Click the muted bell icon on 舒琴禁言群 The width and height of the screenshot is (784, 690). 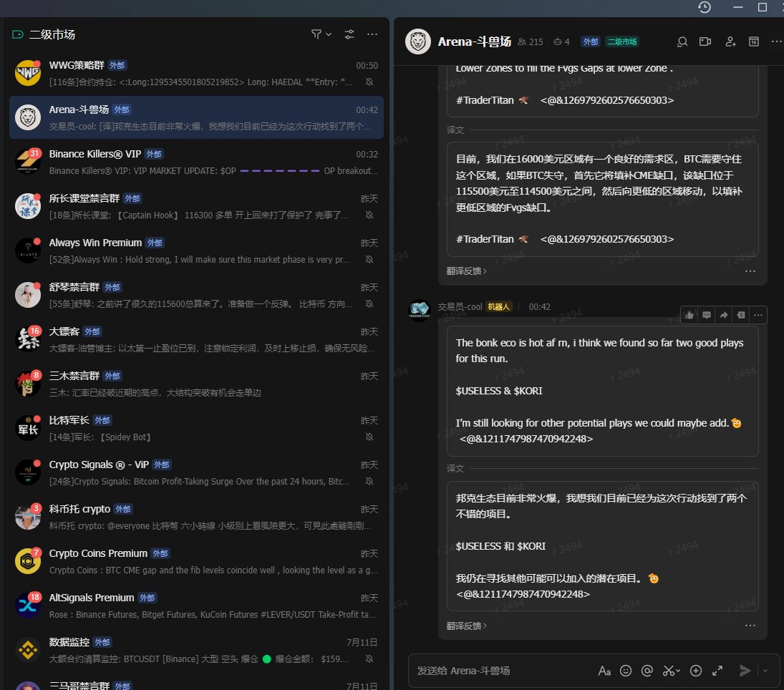(369, 303)
